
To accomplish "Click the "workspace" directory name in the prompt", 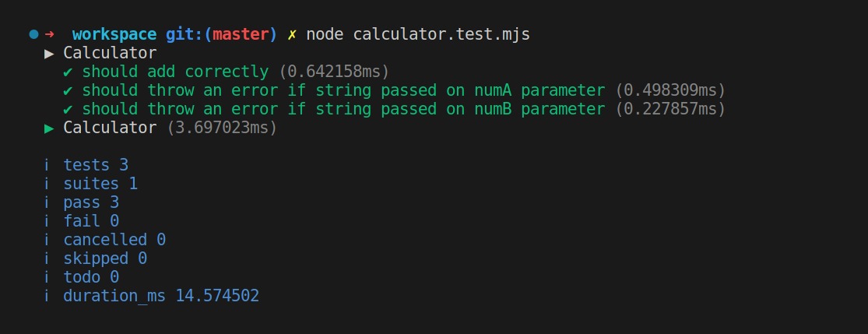I will click(x=114, y=34).
